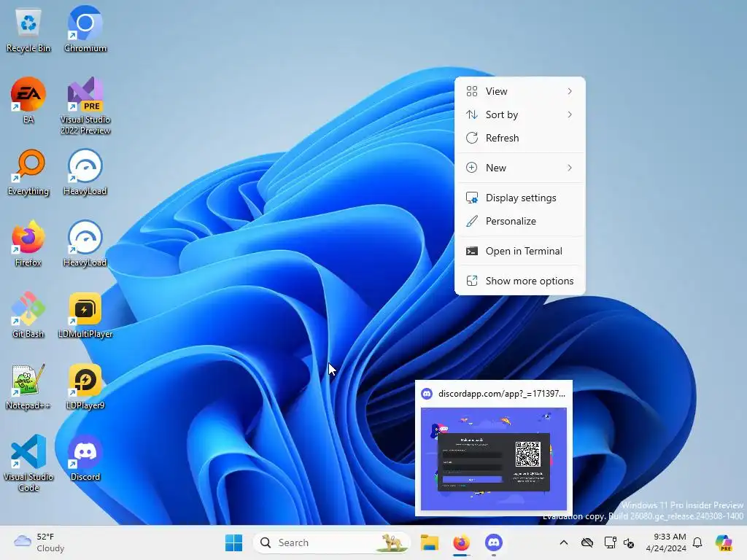The image size is (747, 560).
Task: Open the Windows Start button
Action: click(x=233, y=542)
